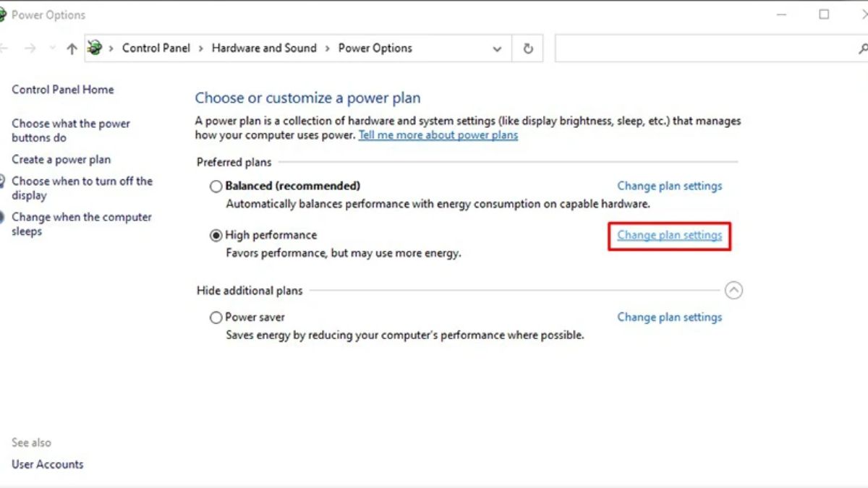Open User Accounts under See also
Viewport: 868px width, 488px height.
click(x=48, y=464)
